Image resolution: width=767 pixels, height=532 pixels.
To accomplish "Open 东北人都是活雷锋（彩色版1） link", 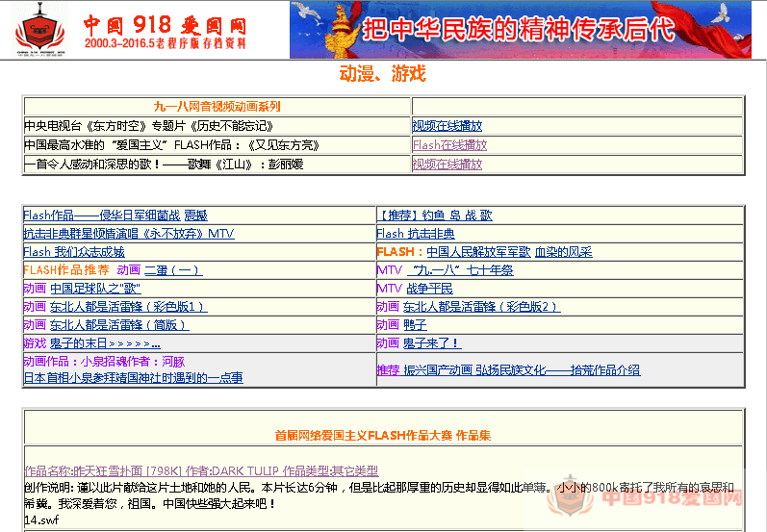I will [128, 307].
